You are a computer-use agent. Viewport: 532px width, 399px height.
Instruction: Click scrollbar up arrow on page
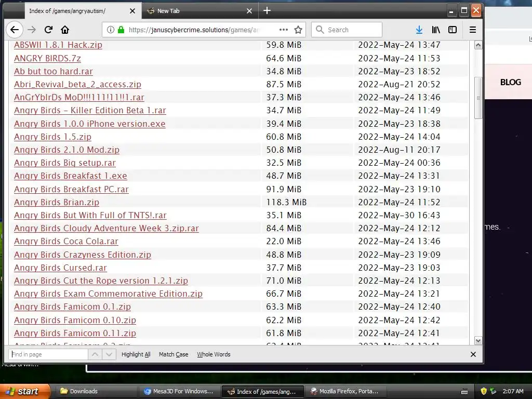(478, 45)
